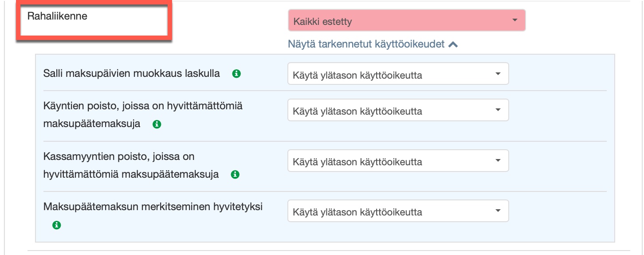Click the Käyntien poisto label text
The width and height of the screenshot is (644, 255).
click(x=143, y=106)
